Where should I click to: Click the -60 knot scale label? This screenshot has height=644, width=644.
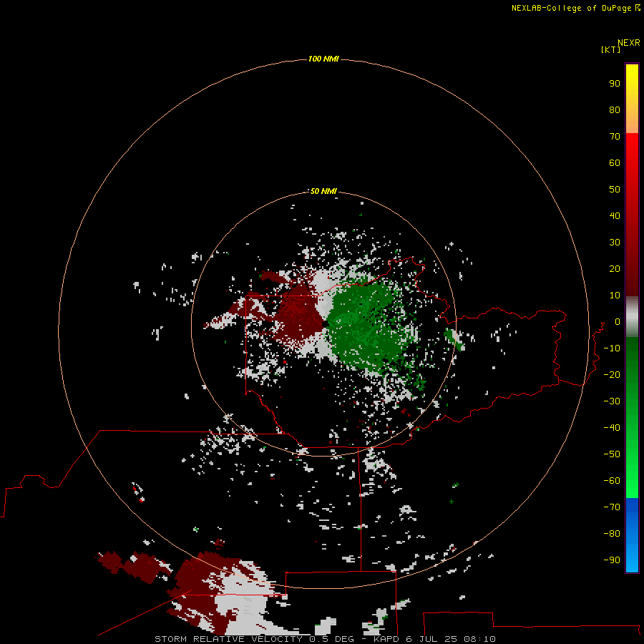click(x=612, y=481)
